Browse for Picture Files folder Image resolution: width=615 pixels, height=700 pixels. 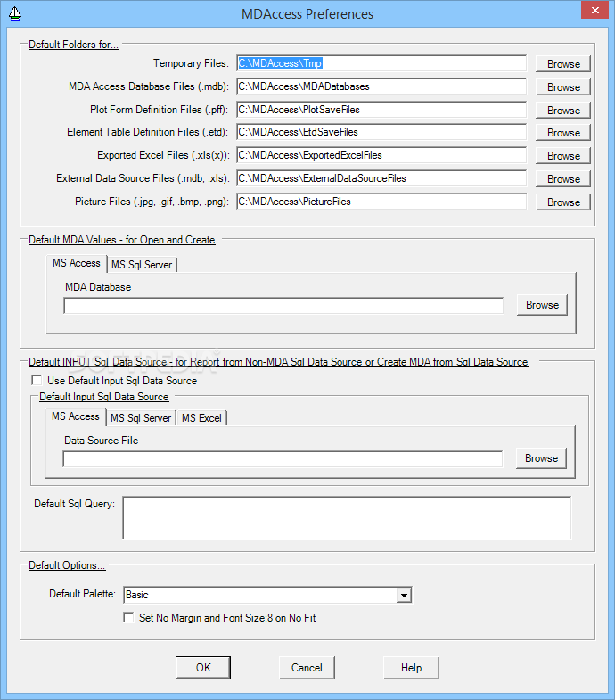point(563,202)
